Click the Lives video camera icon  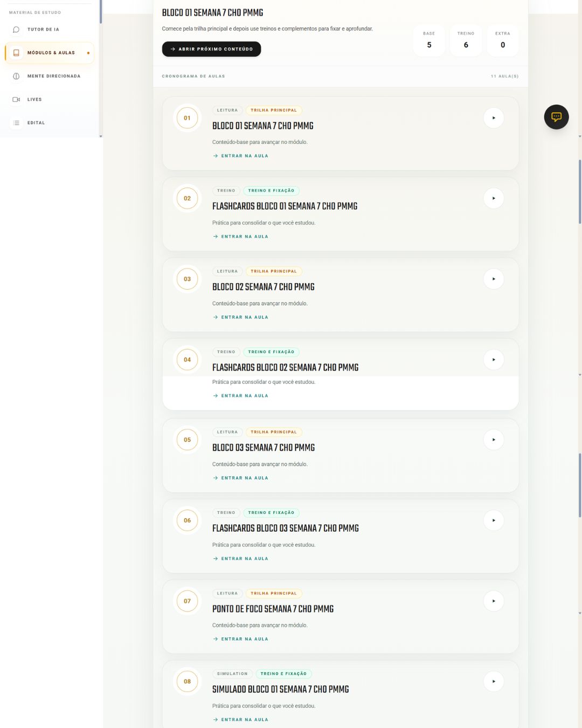[x=16, y=99]
